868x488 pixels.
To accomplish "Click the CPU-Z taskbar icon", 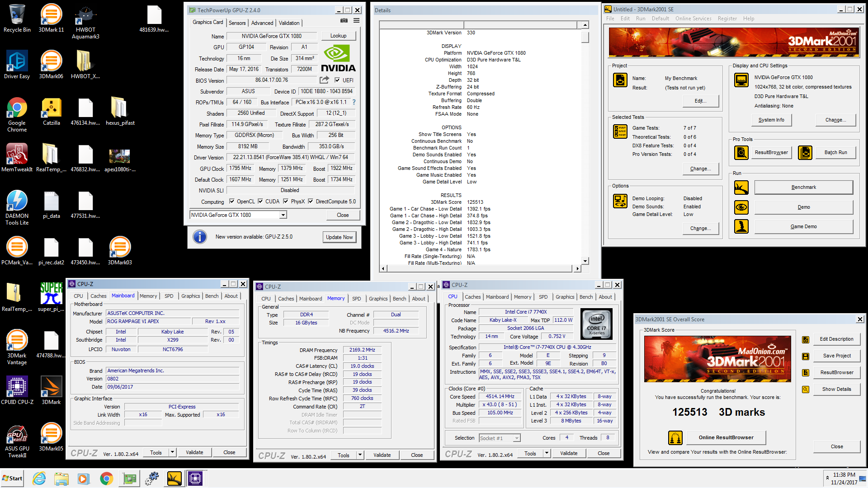I will click(196, 479).
